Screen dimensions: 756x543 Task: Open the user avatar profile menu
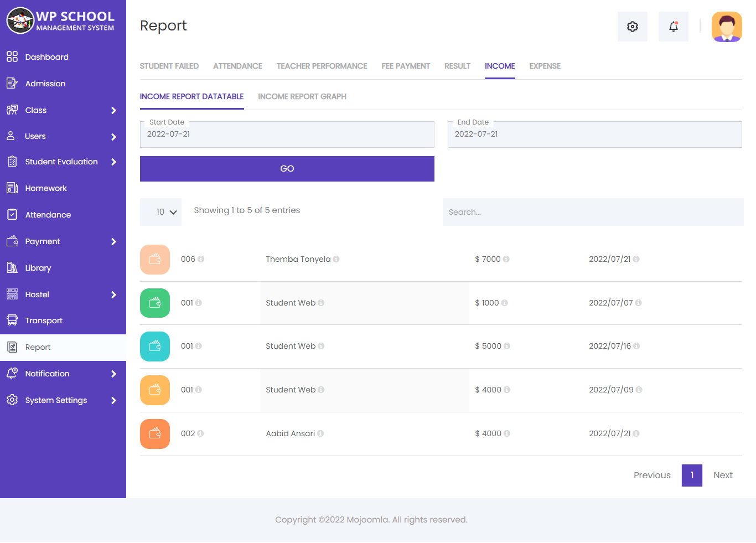coord(727,27)
